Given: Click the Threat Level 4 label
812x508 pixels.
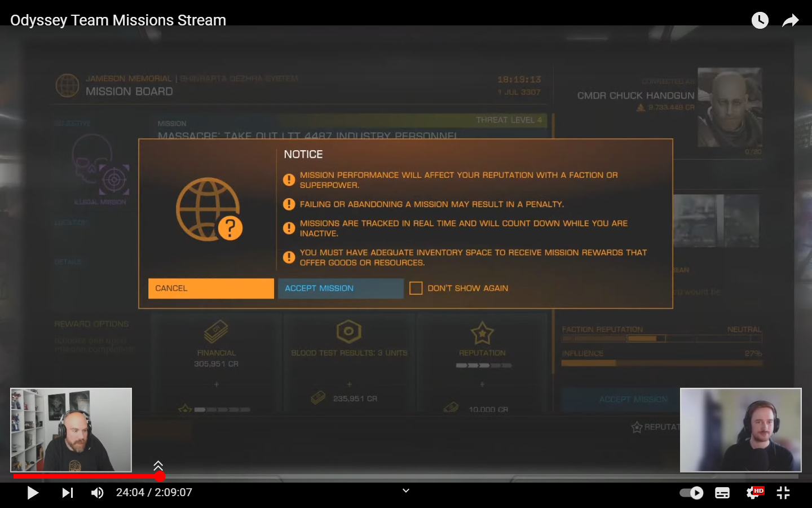Looking at the screenshot, I should pyautogui.click(x=508, y=120).
